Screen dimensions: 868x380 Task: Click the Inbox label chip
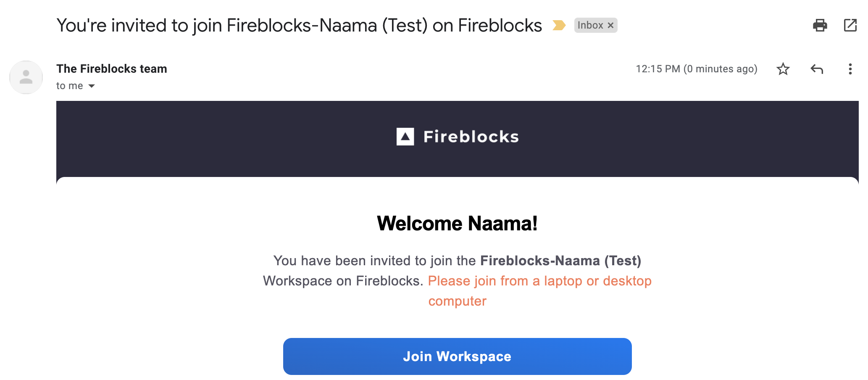[x=590, y=25]
